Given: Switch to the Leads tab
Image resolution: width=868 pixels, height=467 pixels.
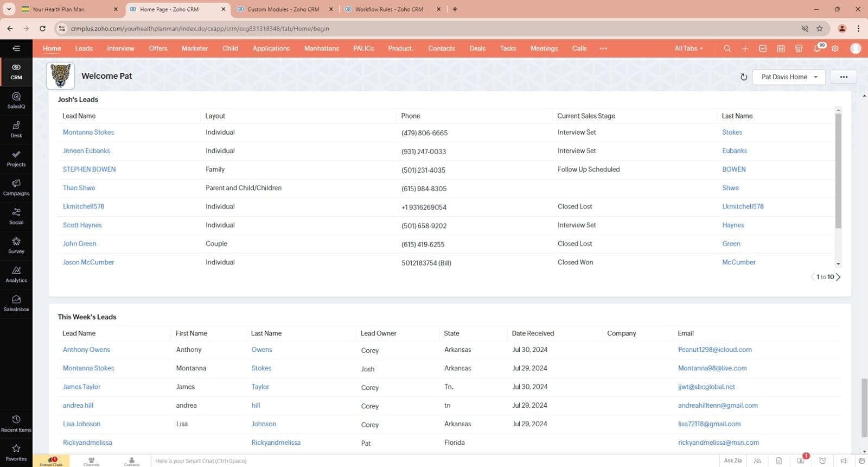Looking at the screenshot, I should [x=84, y=48].
